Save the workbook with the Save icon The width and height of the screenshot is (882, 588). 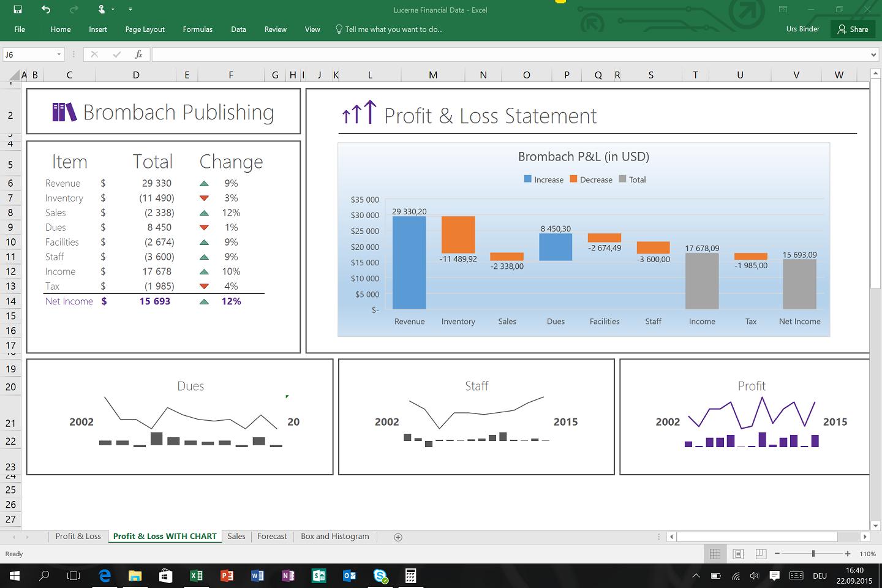tap(18, 9)
